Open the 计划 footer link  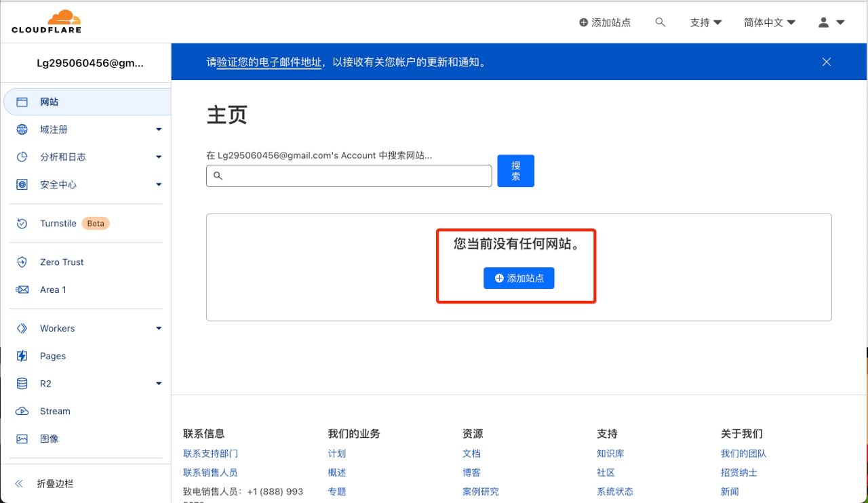[337, 454]
